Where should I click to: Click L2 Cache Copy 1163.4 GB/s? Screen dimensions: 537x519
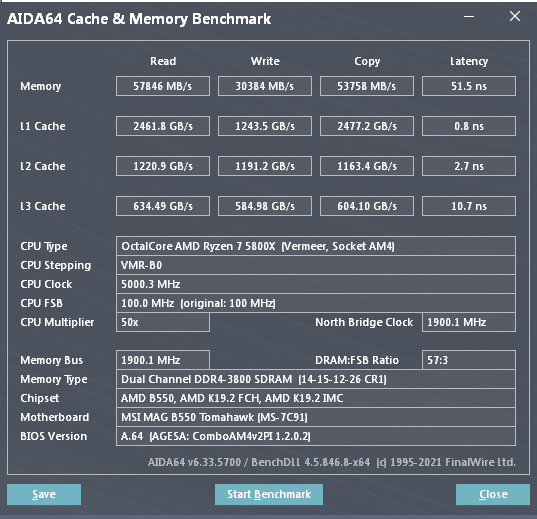tap(367, 166)
